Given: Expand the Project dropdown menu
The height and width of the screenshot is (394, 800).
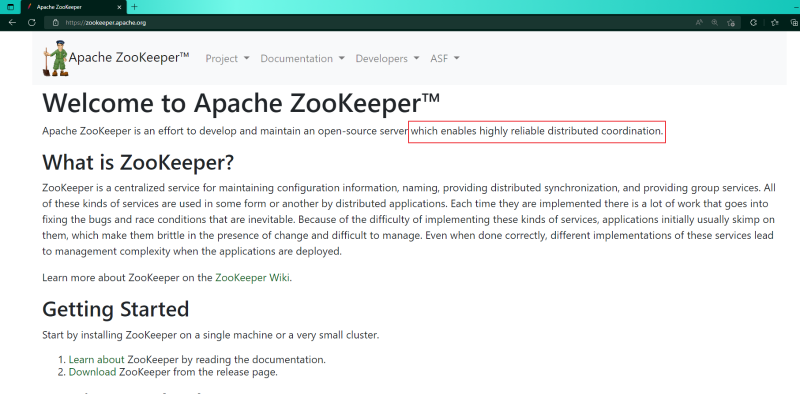Looking at the screenshot, I should point(228,59).
